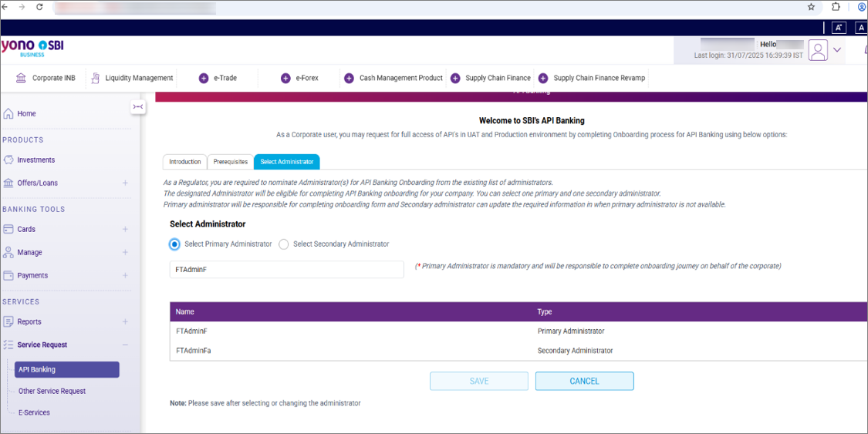The height and width of the screenshot is (434, 868).
Task: Choose Select Secondary Administrator radio button
Action: point(284,244)
